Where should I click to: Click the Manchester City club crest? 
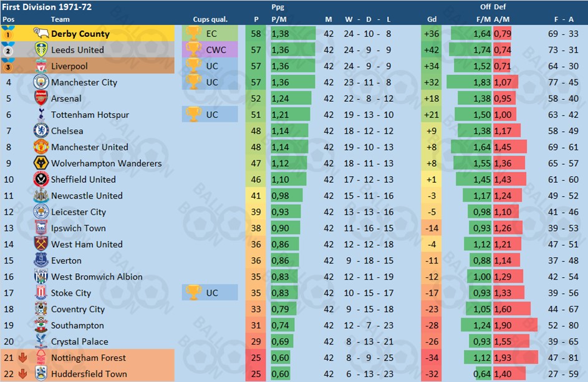point(41,82)
